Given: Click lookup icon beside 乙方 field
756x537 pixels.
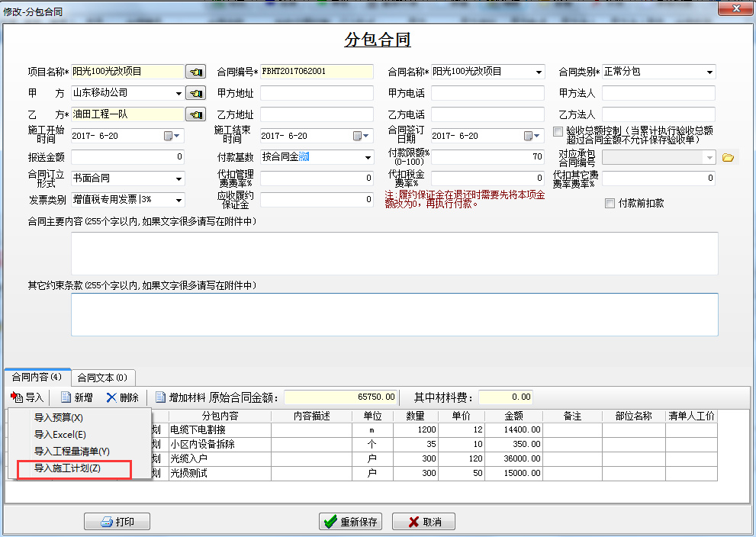Looking at the screenshot, I should [x=196, y=114].
